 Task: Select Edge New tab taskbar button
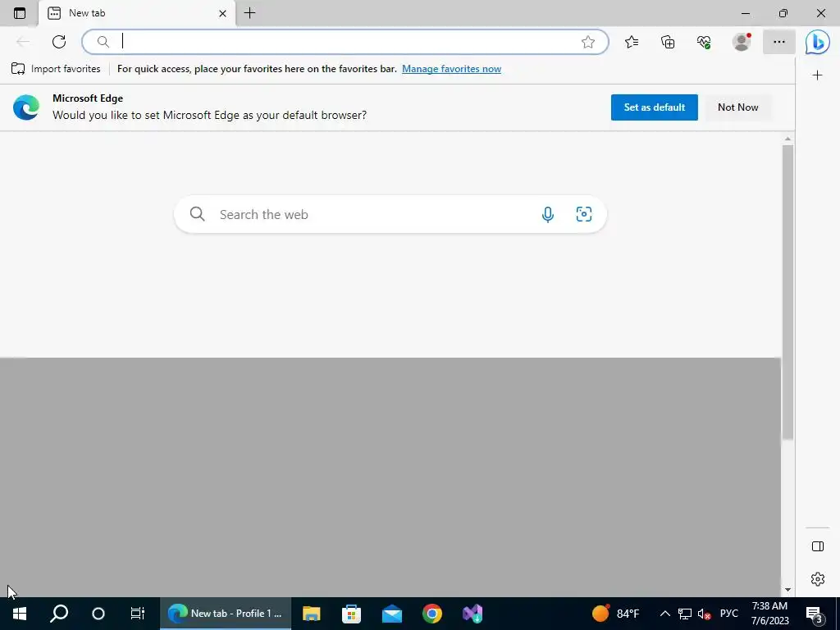(x=225, y=614)
